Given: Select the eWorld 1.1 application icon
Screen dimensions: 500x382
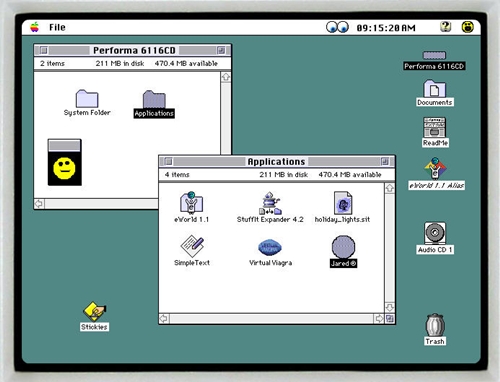Looking at the screenshot, I should pos(191,202).
